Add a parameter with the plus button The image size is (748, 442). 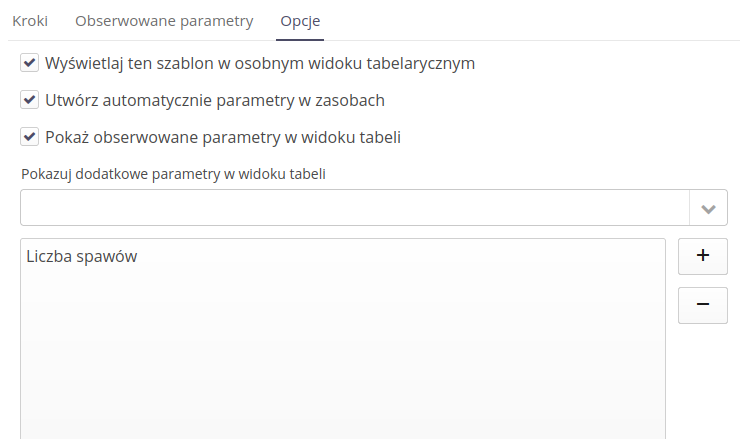pos(702,256)
